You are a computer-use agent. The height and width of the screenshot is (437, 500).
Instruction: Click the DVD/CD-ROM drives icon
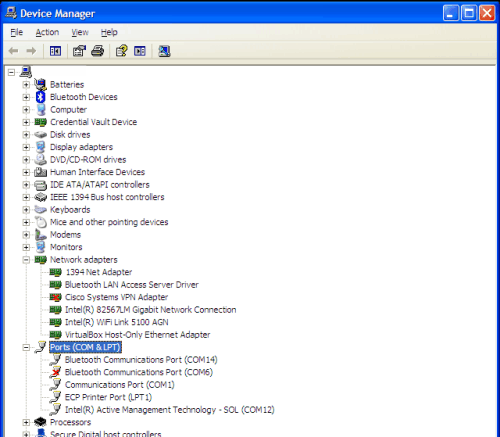click(40, 159)
